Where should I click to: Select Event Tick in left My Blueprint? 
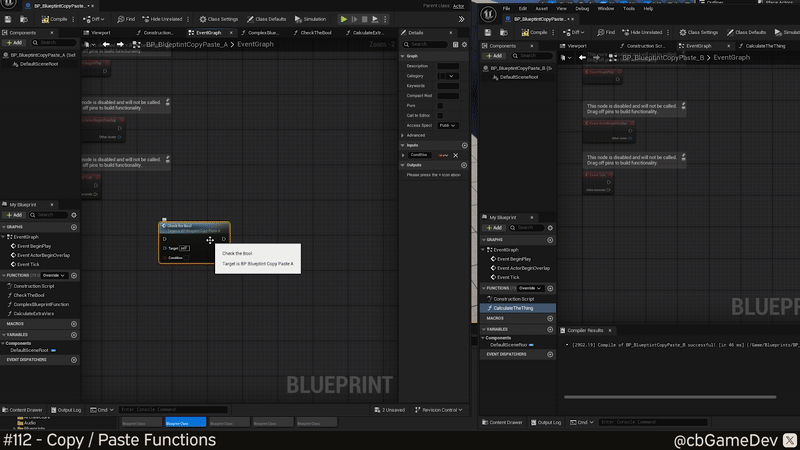click(x=28, y=264)
